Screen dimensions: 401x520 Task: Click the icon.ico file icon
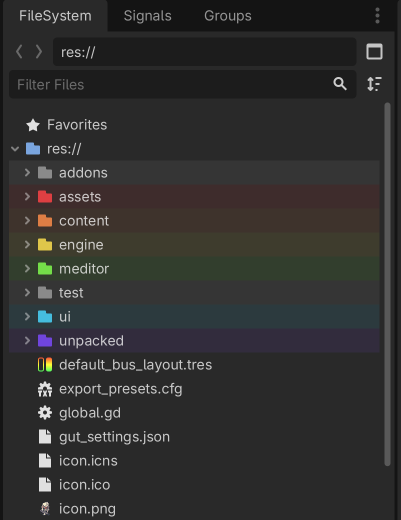tap(45, 485)
